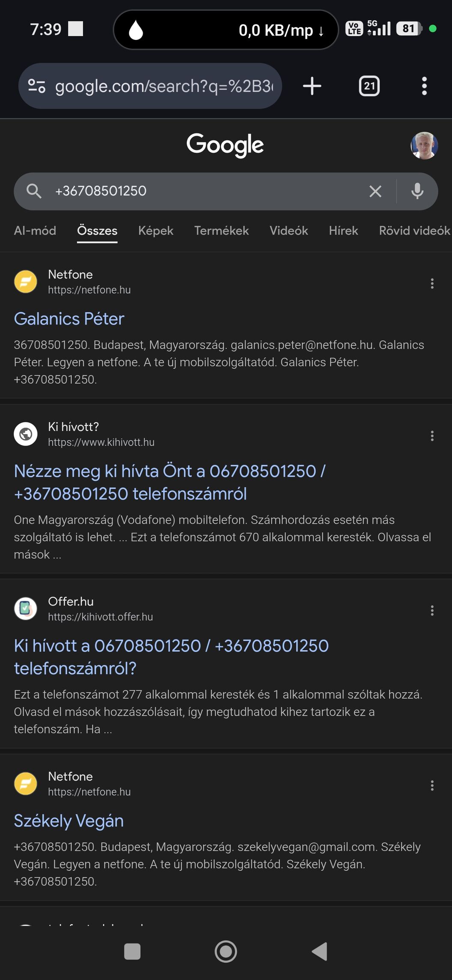Tap the search magnifier icon
452x980 pixels.
pyautogui.click(x=34, y=191)
